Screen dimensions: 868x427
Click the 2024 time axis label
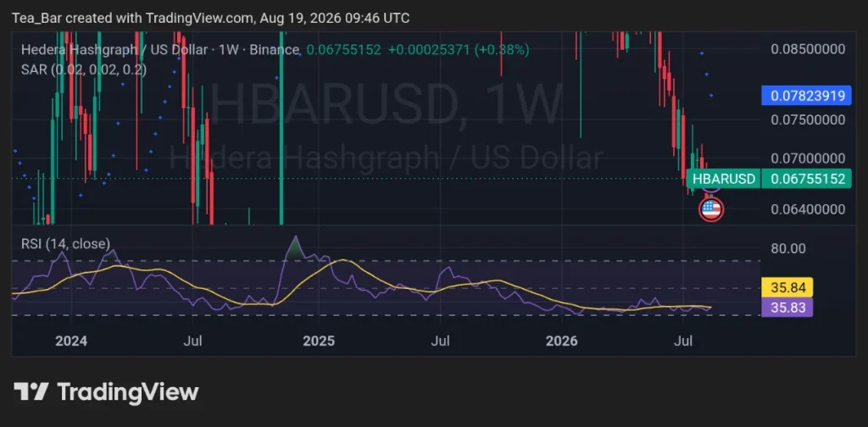(x=71, y=341)
